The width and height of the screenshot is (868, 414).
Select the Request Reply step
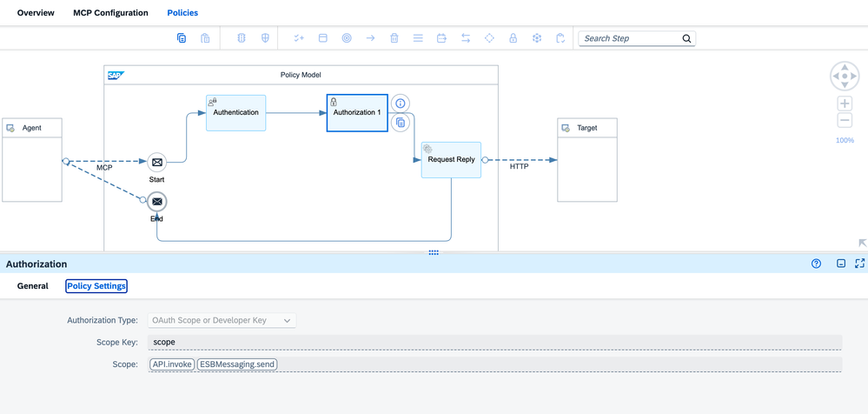point(451,160)
